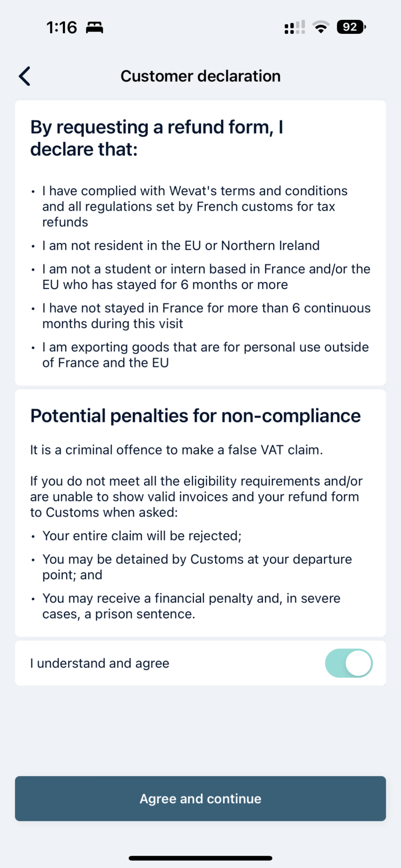Tap the home indicator bar at the bottom
The width and height of the screenshot is (401, 868).
pos(200,858)
